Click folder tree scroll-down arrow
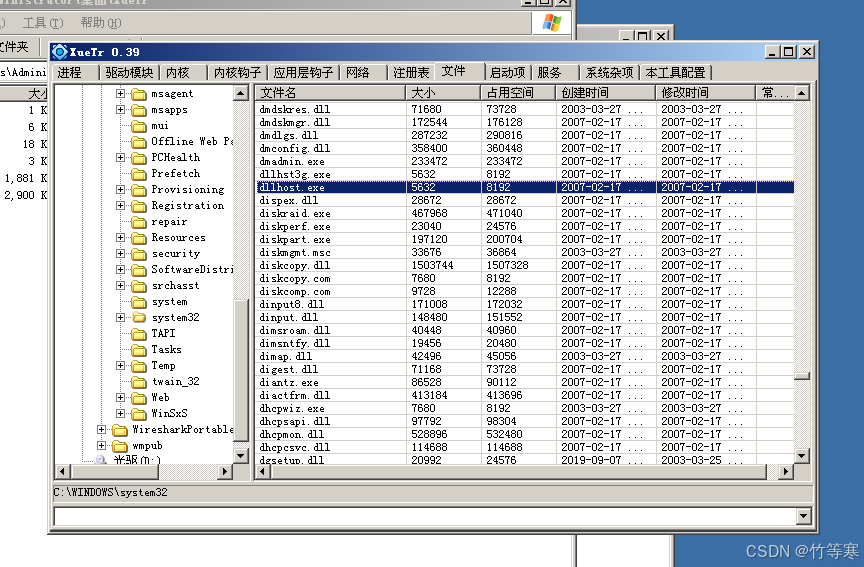The height and width of the screenshot is (567, 864). tap(241, 455)
